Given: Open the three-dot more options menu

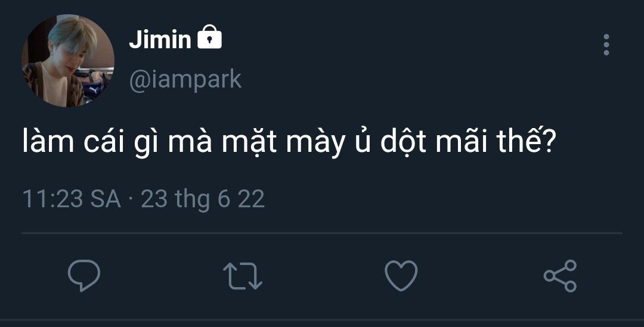Looking at the screenshot, I should [x=606, y=44].
